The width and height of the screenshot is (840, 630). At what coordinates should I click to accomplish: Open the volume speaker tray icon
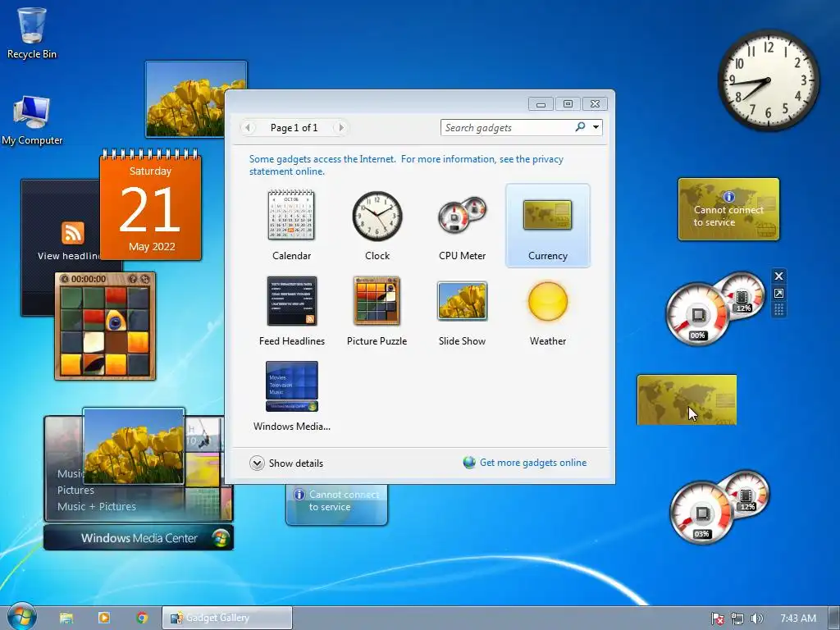coord(756,619)
